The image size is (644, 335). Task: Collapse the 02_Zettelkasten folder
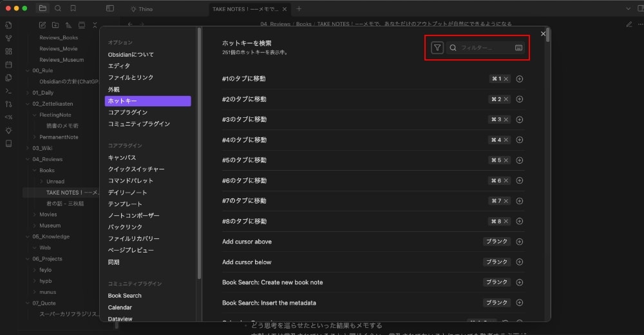click(x=28, y=104)
